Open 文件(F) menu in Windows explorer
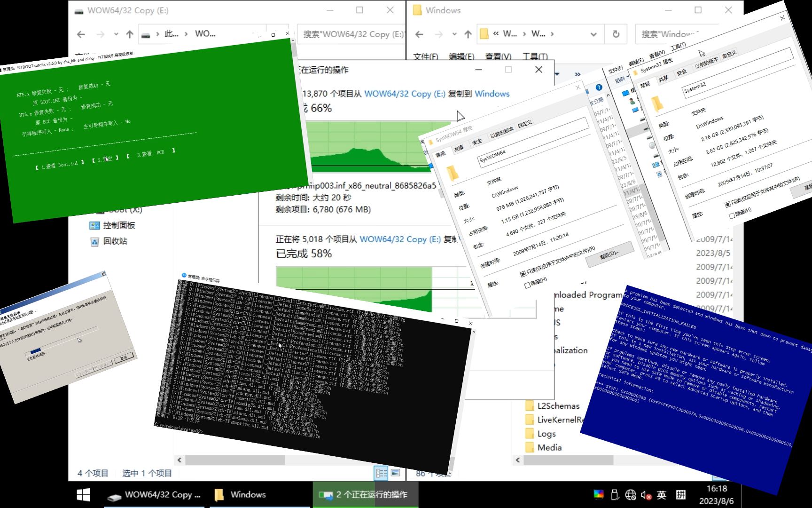 click(425, 56)
